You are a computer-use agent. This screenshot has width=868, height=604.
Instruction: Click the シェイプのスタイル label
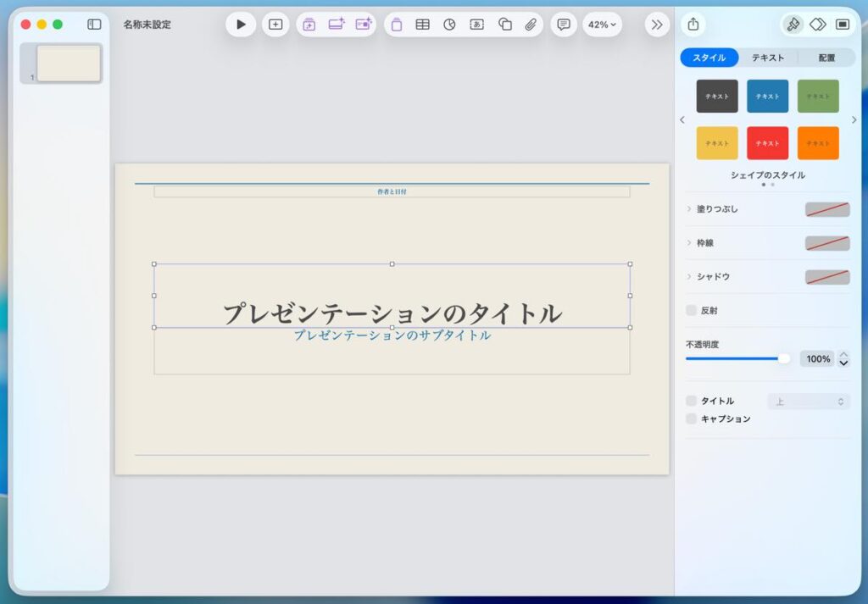pyautogui.click(x=768, y=175)
